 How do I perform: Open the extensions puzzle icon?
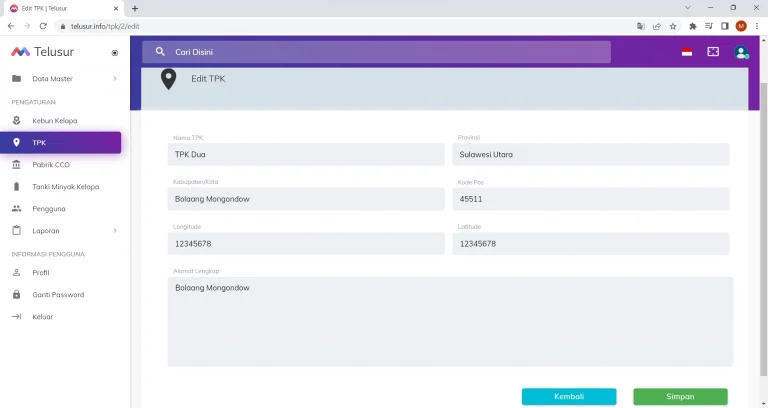point(693,26)
